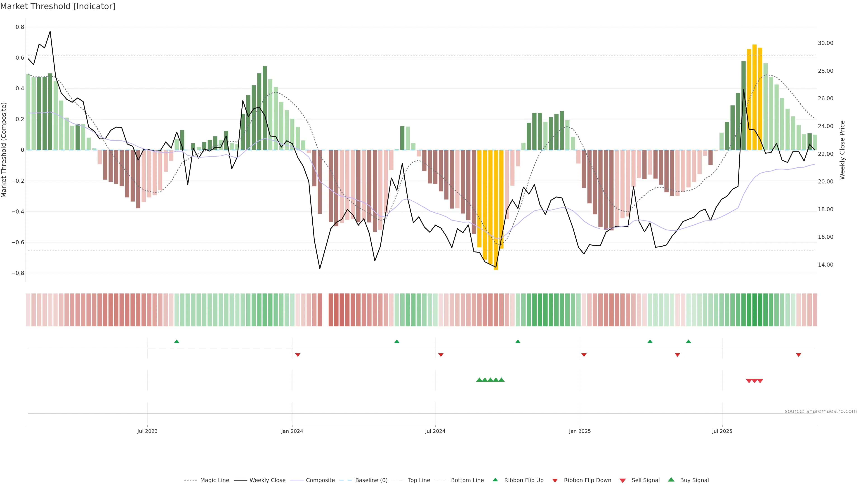The width and height of the screenshot is (868, 488).
Task: Click the Buy Signal legend marker
Action: click(x=671, y=480)
